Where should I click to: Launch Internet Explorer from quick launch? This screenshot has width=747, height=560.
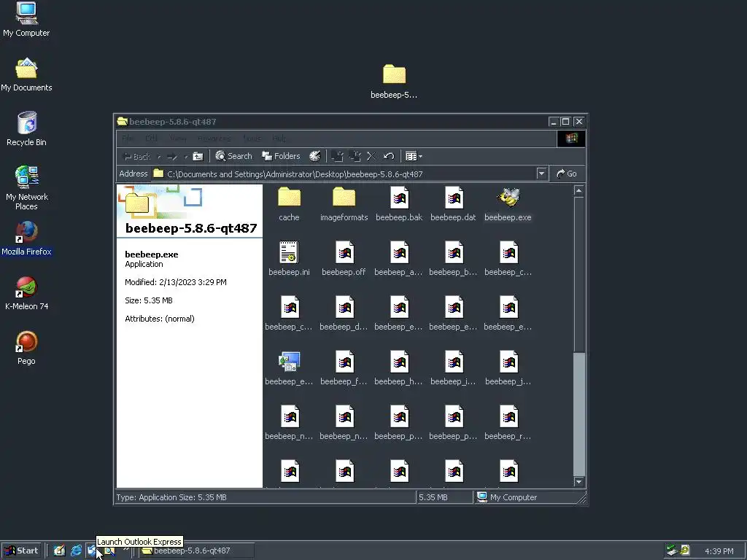pyautogui.click(x=76, y=551)
